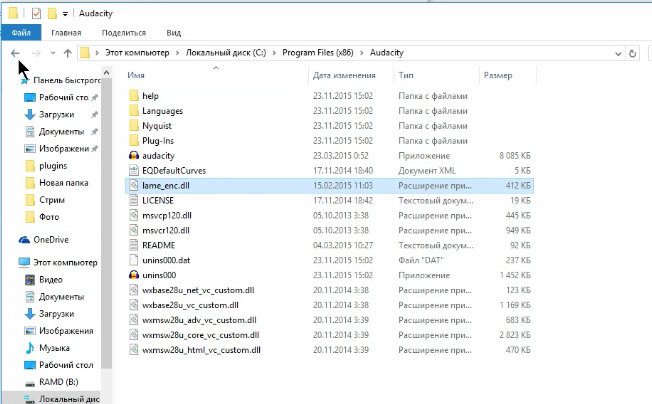Click the 8 085 КБ size cell
The width and height of the screenshot is (652, 404).
(515, 156)
